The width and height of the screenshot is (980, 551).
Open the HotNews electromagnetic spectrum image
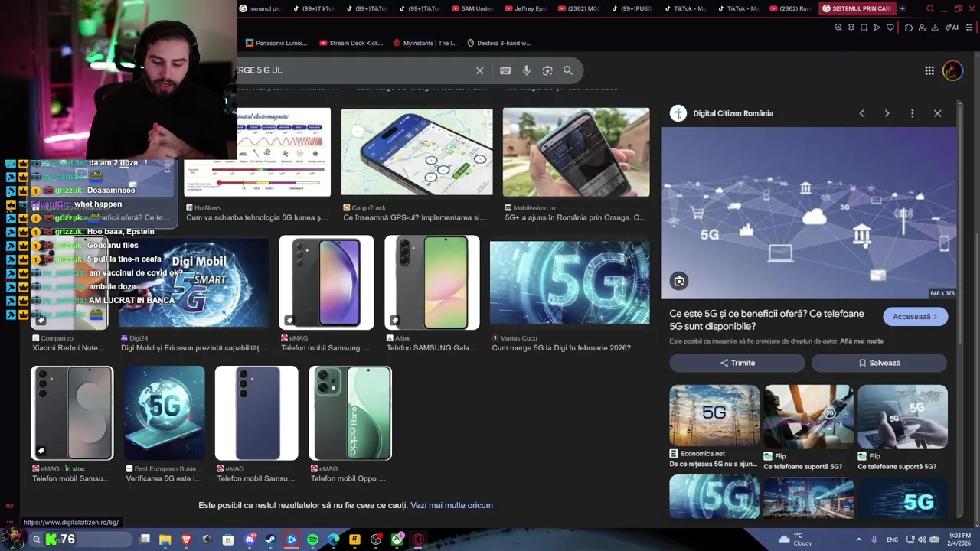click(257, 152)
